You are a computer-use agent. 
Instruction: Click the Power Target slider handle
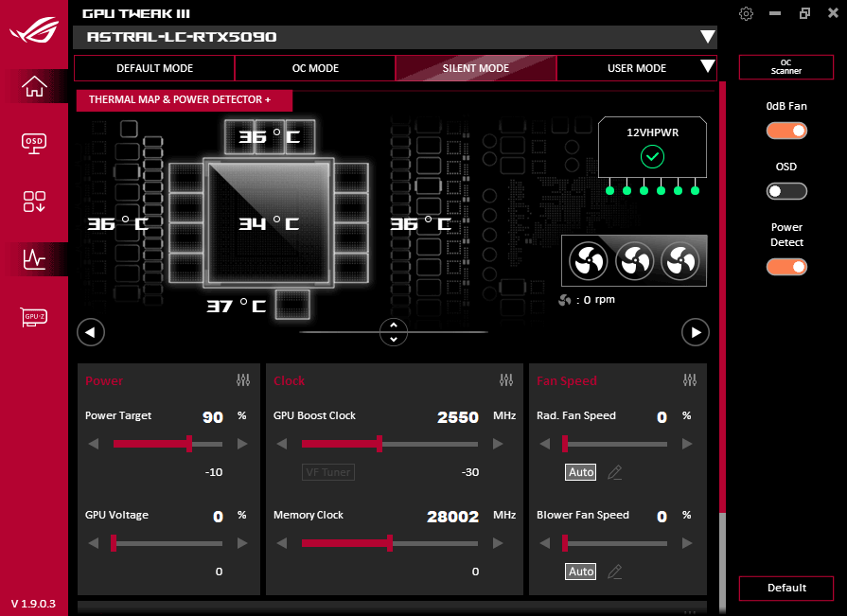click(x=189, y=444)
